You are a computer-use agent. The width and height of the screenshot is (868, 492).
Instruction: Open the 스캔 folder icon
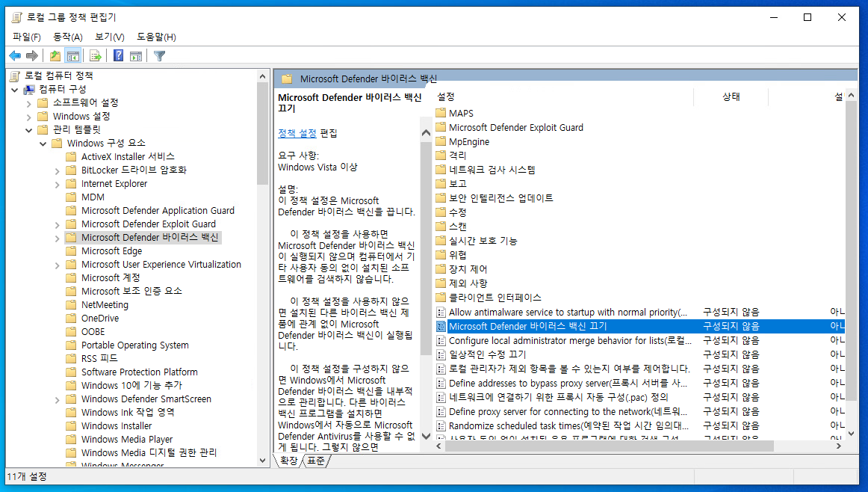(441, 227)
